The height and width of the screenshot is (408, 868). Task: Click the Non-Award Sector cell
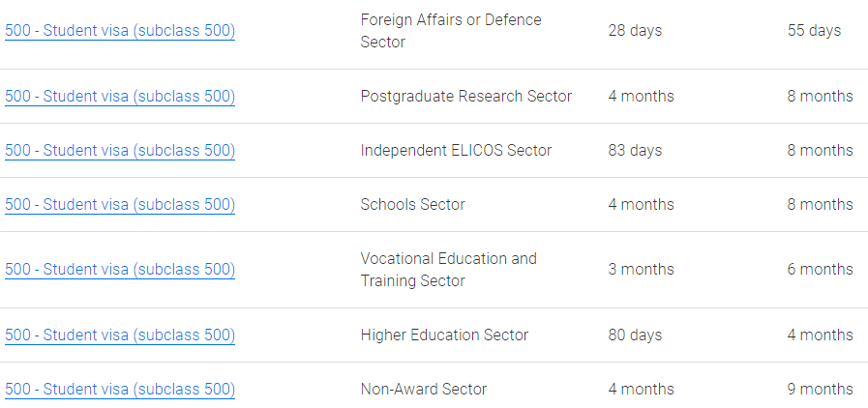point(424,390)
